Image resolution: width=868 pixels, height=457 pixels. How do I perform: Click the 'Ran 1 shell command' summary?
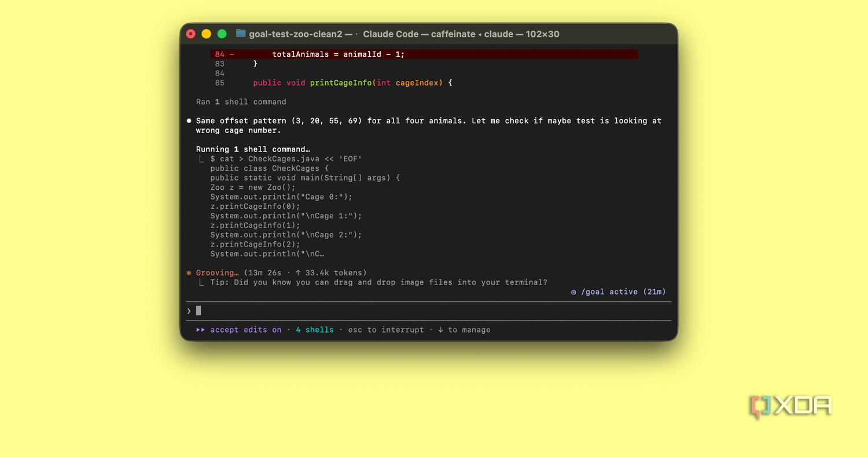click(241, 102)
